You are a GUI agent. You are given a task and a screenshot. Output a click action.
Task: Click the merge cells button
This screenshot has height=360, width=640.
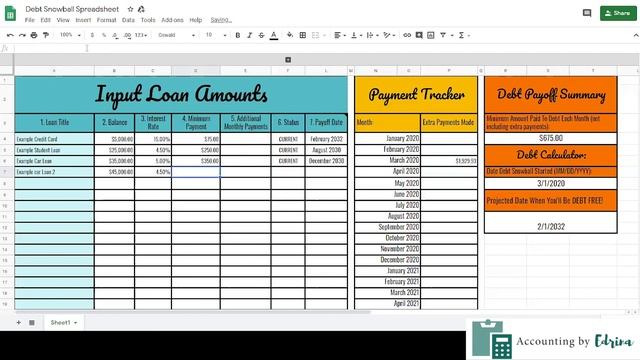pos(315,36)
